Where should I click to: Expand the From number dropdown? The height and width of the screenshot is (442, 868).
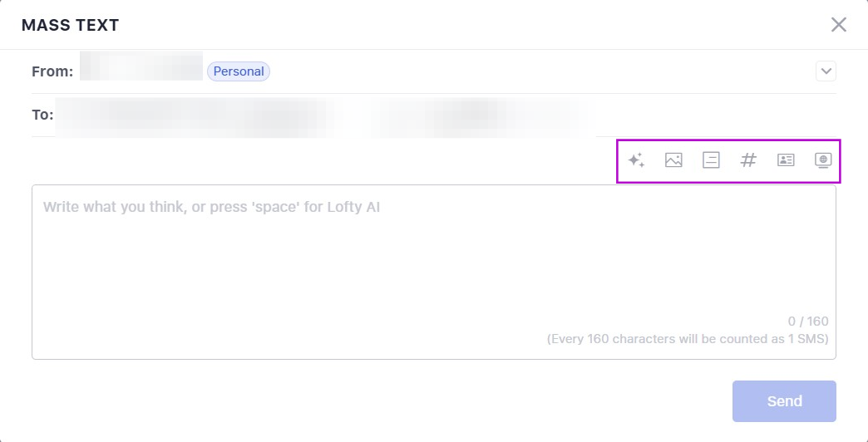point(826,71)
